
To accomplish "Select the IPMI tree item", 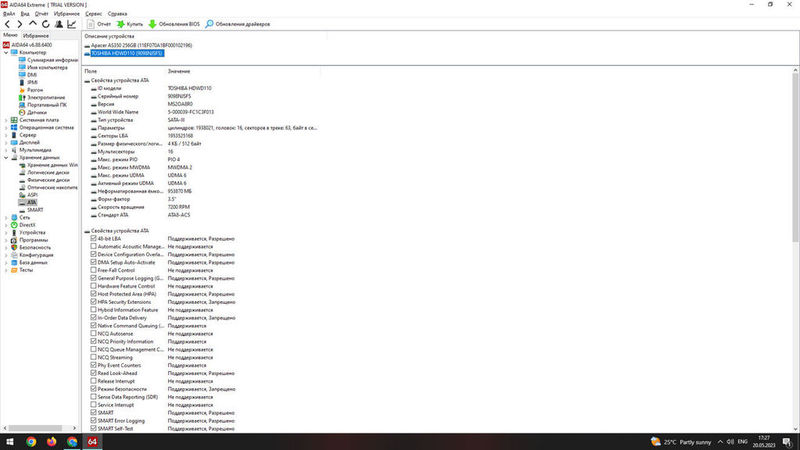I will coord(32,82).
